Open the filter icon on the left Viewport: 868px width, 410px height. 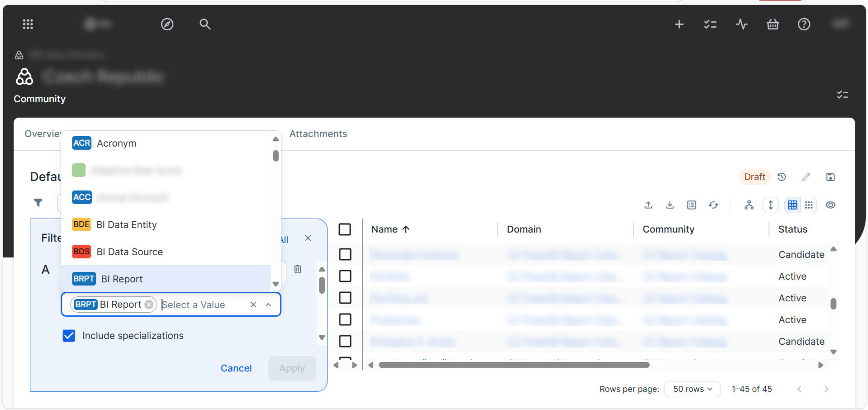(x=38, y=203)
